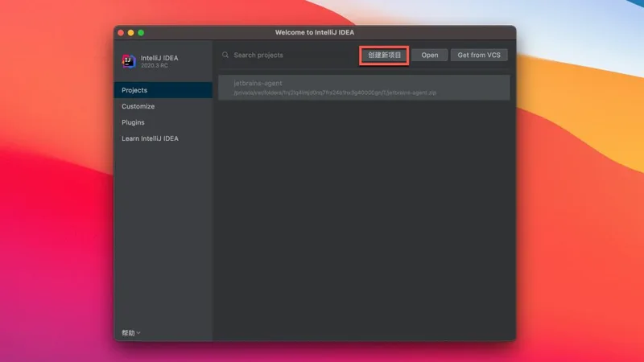
Task: Open the 帮助 help menu
Action: [x=129, y=332]
